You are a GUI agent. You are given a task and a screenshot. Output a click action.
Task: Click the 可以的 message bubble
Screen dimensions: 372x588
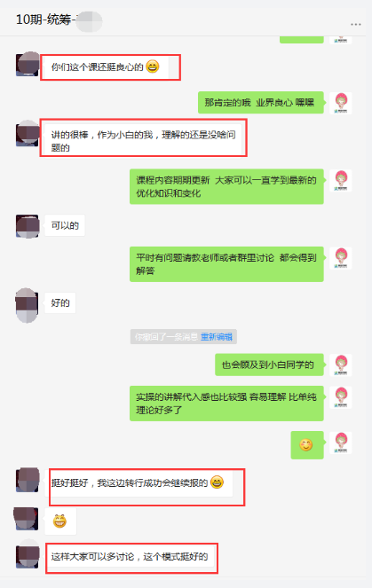click(x=65, y=225)
